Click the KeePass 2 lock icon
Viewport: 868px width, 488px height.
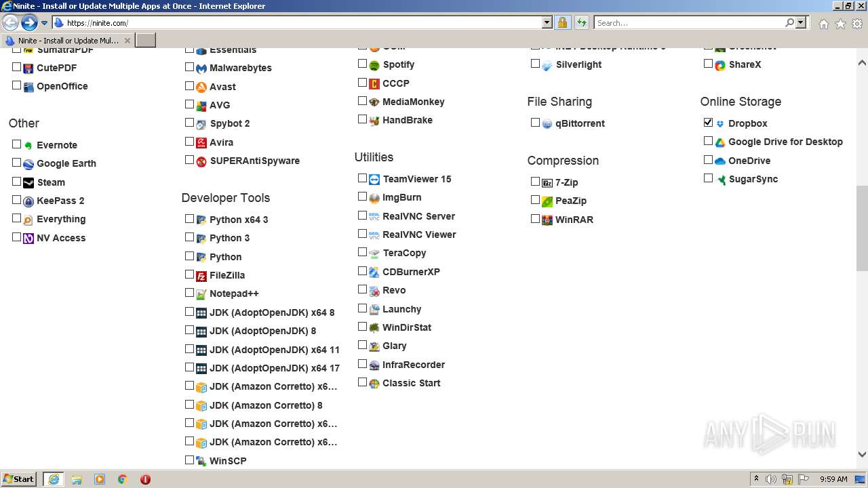pyautogui.click(x=28, y=201)
